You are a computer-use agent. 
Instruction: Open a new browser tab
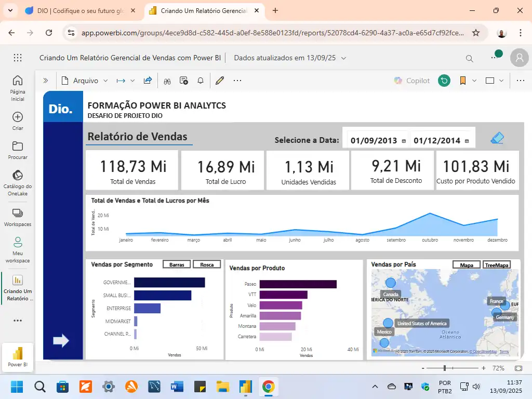pos(275,10)
